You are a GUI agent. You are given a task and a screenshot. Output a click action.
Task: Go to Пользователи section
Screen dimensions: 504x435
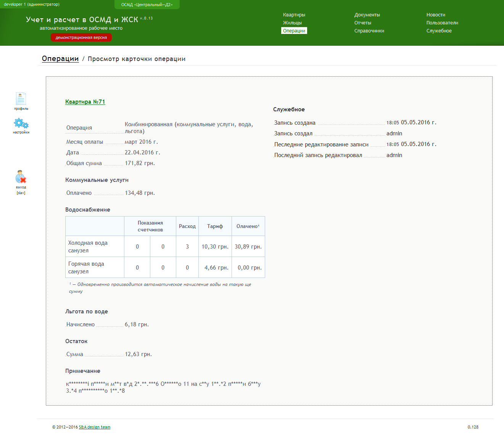click(x=442, y=23)
